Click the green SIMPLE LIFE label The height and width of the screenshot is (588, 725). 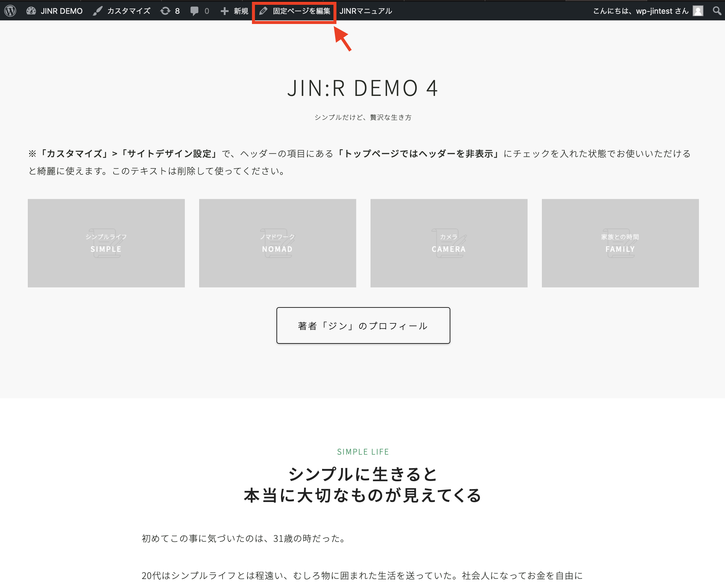(x=363, y=452)
